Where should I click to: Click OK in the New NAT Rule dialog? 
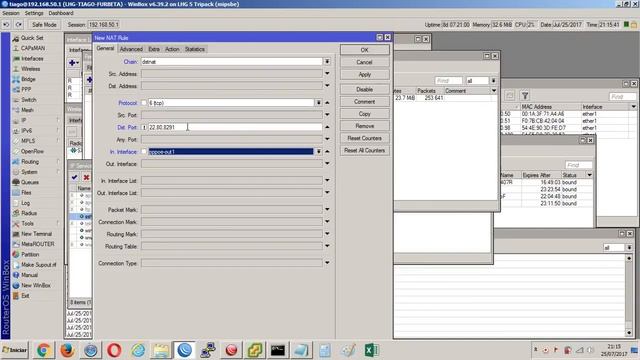pos(364,50)
